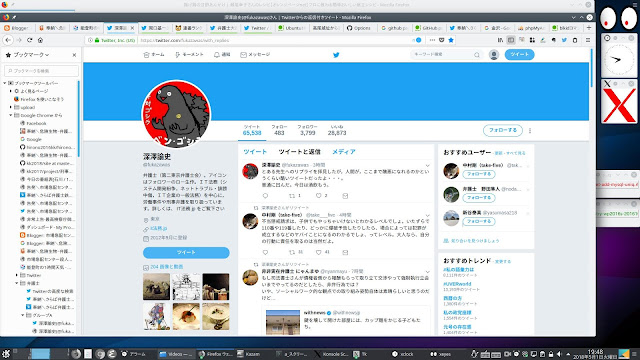Viewport: 640px width, 360px height.
Task: Open new tab with plus icon
Action: 589,28
